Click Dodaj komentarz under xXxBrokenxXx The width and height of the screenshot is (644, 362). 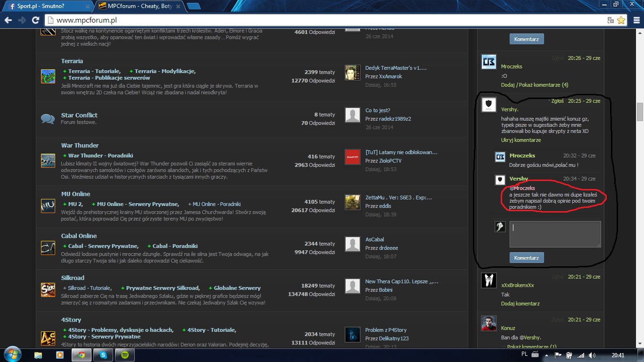tap(520, 304)
